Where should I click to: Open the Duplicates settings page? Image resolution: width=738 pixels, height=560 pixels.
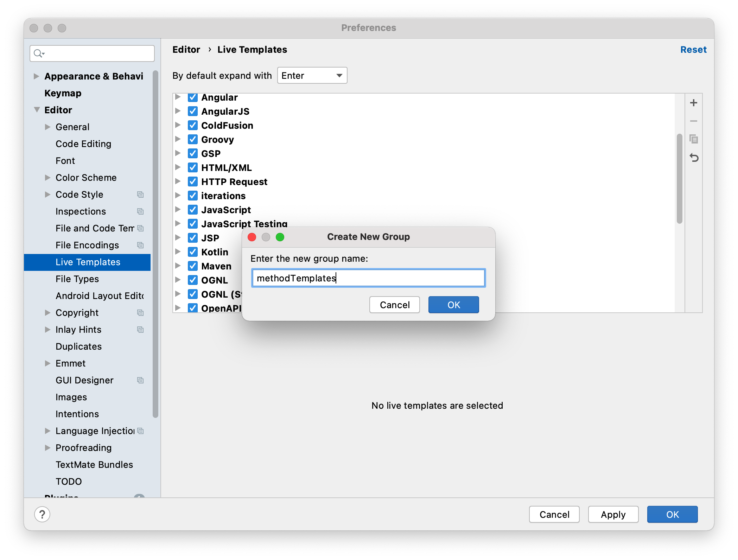pos(79,346)
